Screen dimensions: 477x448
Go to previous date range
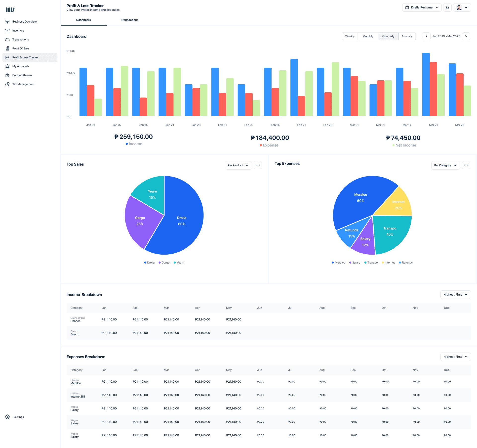[x=427, y=36]
